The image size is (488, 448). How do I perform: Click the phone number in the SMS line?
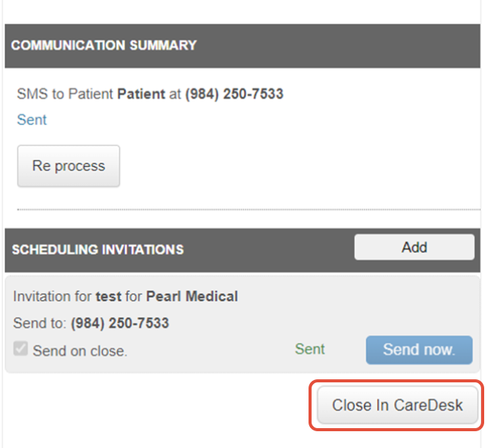(x=234, y=95)
